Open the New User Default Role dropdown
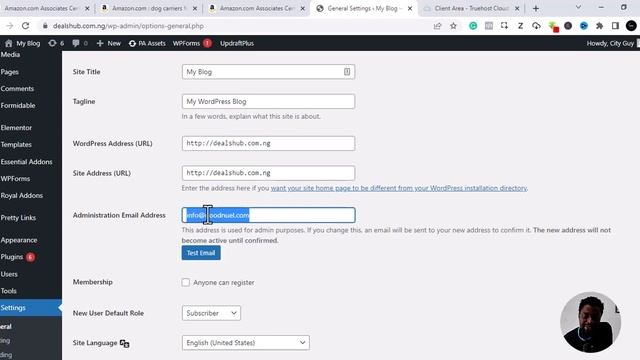The height and width of the screenshot is (360, 640). pos(211,313)
